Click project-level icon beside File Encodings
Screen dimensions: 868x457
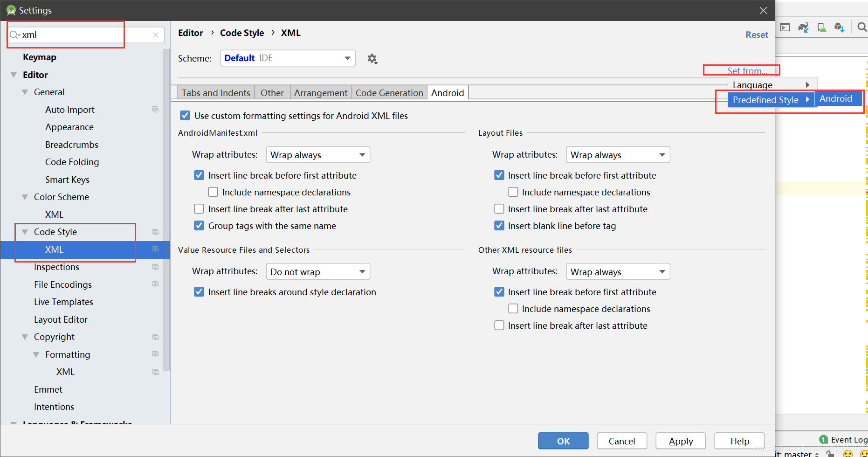click(156, 284)
